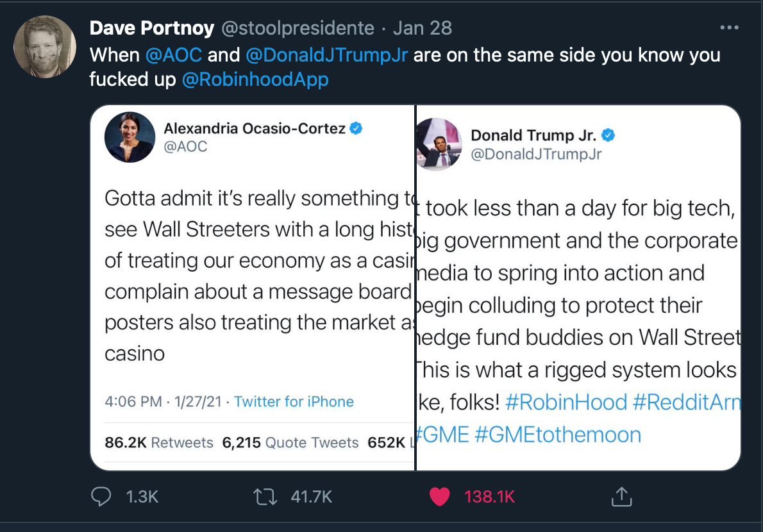The image size is (763, 532).
Task: Unlike the tweet via red heart
Action: click(440, 497)
